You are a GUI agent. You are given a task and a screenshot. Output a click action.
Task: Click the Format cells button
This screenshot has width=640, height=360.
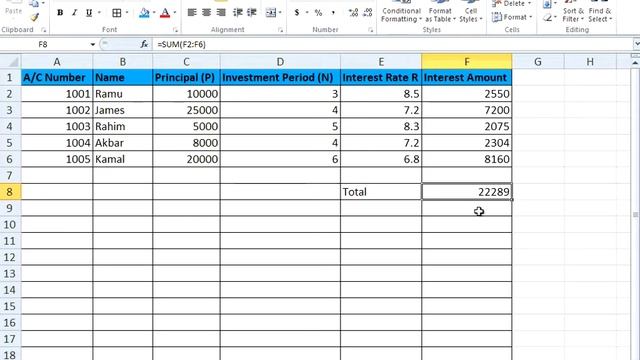[x=512, y=17]
